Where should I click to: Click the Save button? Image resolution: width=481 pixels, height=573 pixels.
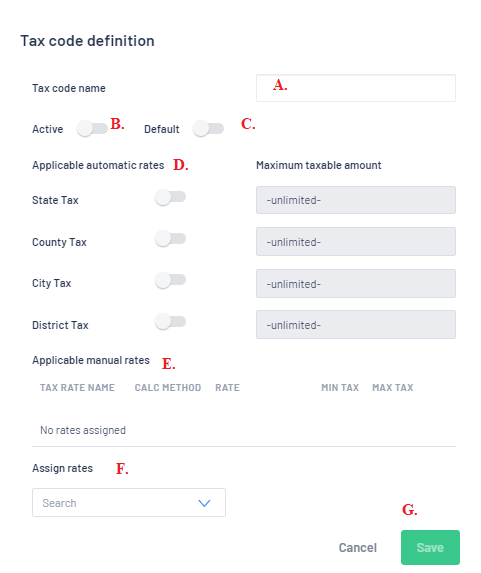click(x=430, y=547)
